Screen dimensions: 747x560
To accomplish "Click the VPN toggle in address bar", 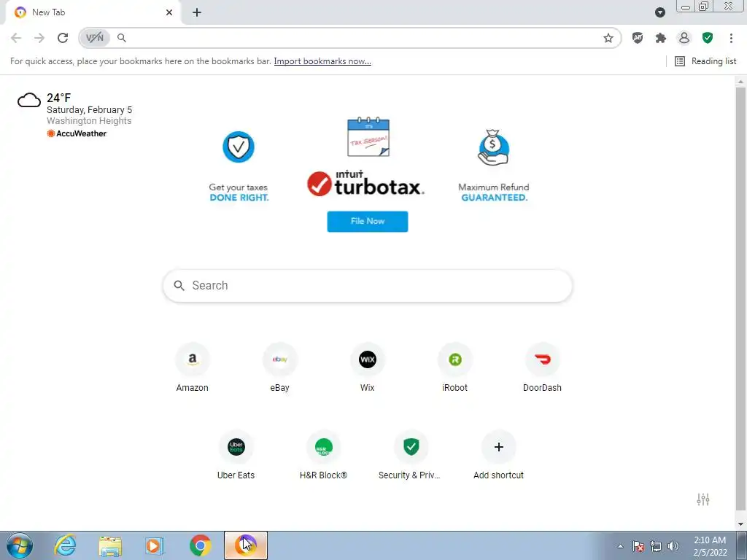I will (95, 38).
